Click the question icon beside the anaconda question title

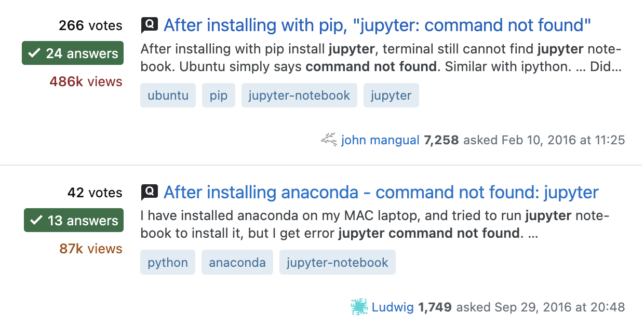[150, 192]
